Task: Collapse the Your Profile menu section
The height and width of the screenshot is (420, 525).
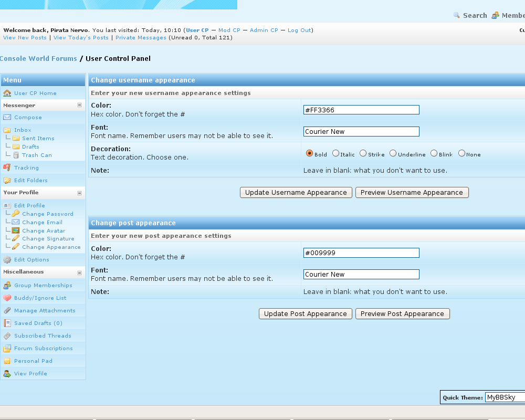Action: click(x=79, y=193)
